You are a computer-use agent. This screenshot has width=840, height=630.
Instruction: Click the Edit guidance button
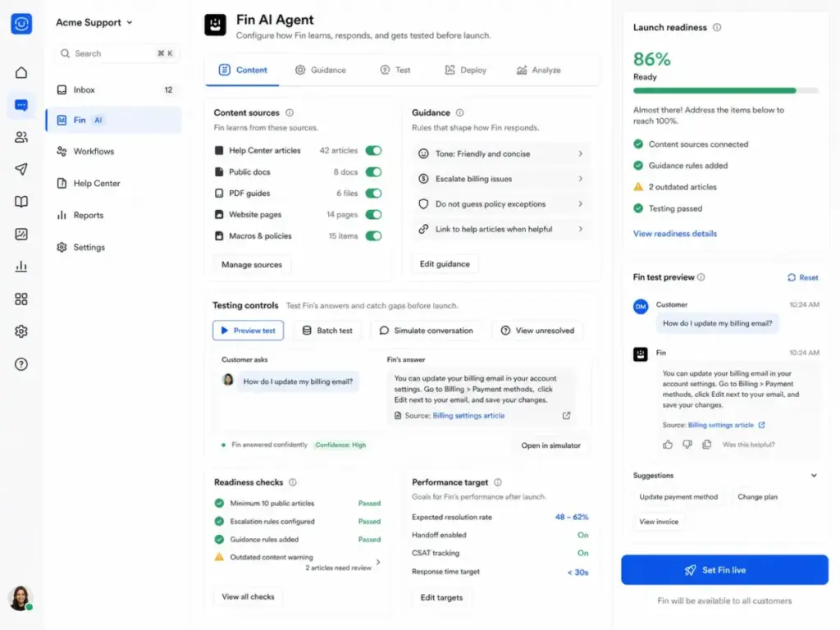(x=445, y=264)
